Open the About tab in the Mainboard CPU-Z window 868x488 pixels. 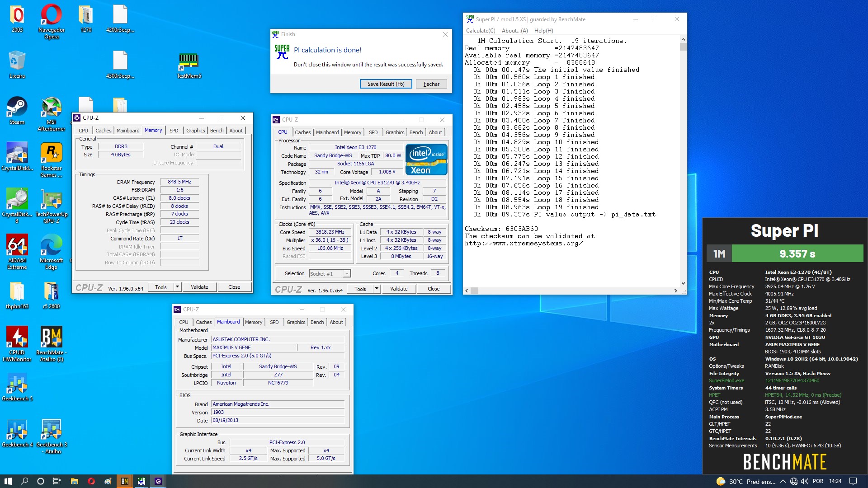[336, 322]
